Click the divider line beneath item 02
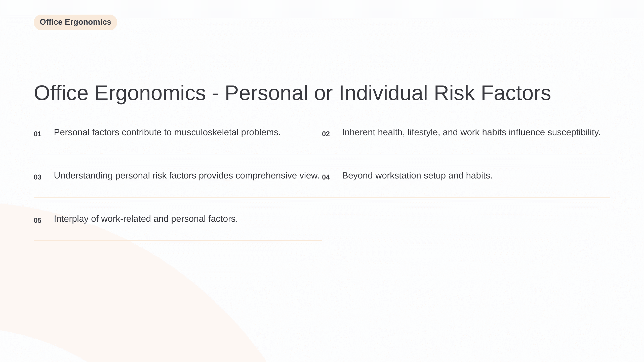 pyautogui.click(x=466, y=154)
